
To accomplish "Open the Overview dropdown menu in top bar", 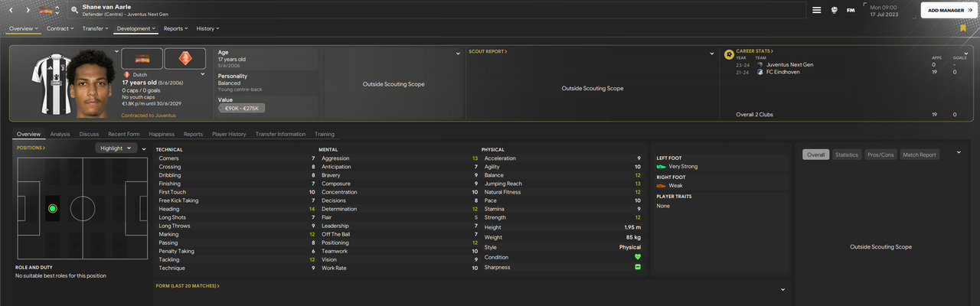I will 23,28.
